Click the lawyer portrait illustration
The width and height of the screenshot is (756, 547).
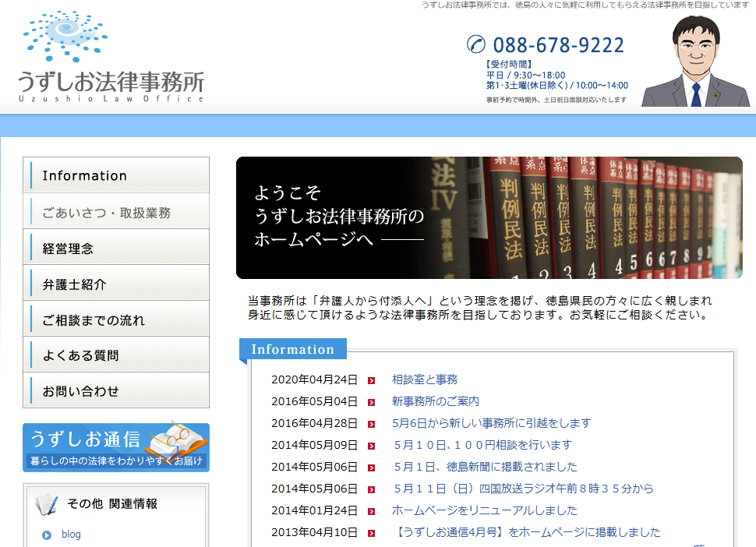pyautogui.click(x=695, y=62)
